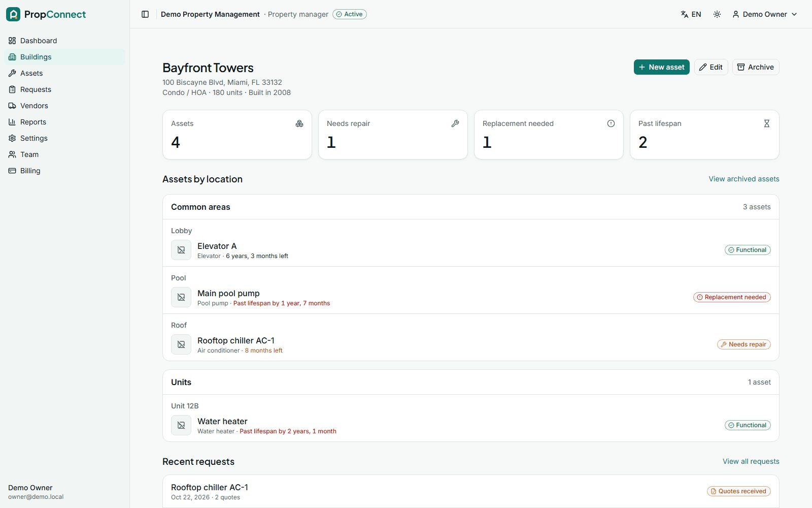Open the EN language selector
Screen dimensions: 812x508
(691, 14)
